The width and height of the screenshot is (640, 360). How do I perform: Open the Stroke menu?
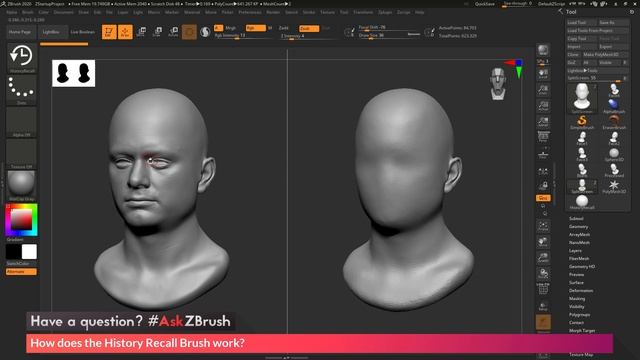pos(309,12)
